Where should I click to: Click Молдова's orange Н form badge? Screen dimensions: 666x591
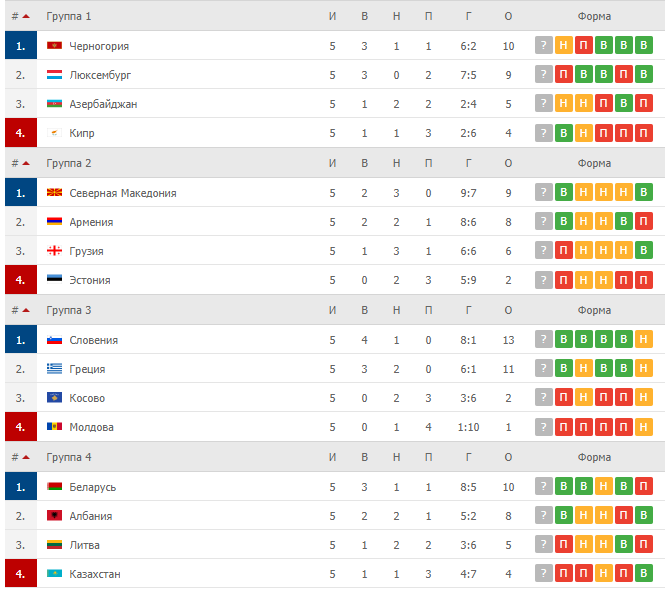pyautogui.click(x=643, y=427)
